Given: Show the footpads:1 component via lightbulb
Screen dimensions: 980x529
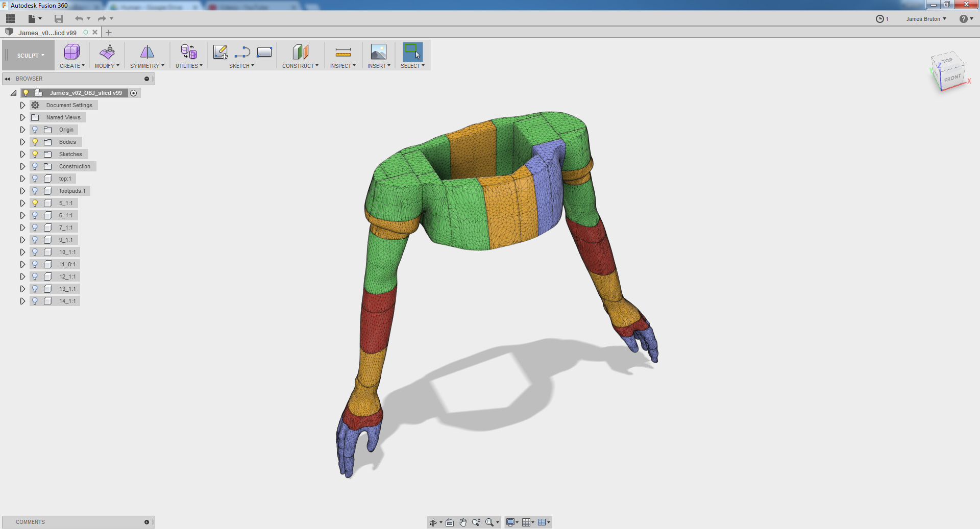Looking at the screenshot, I should coord(35,191).
